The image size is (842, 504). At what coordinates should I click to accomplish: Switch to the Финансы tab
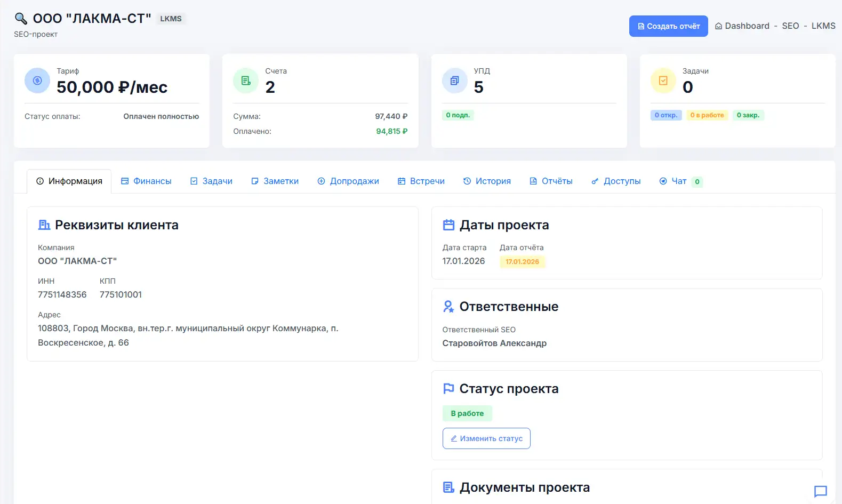(146, 181)
